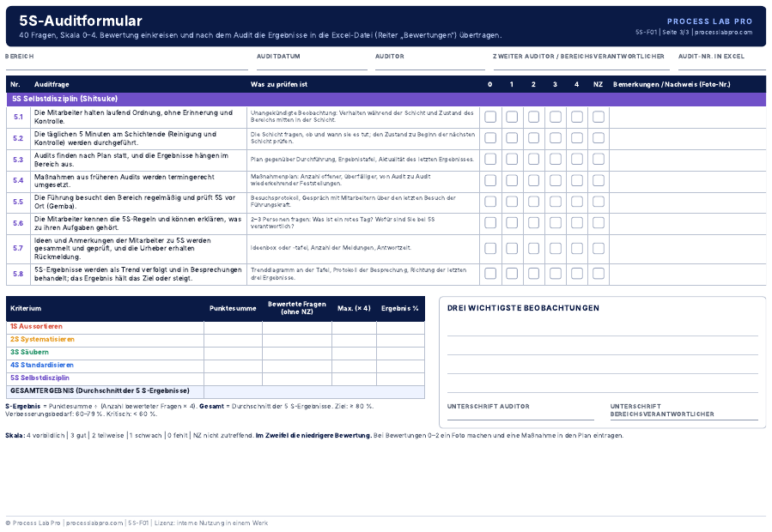Tick score 0 for question 5.6
This screenshot has height=532, width=772.
pyautogui.click(x=489, y=223)
